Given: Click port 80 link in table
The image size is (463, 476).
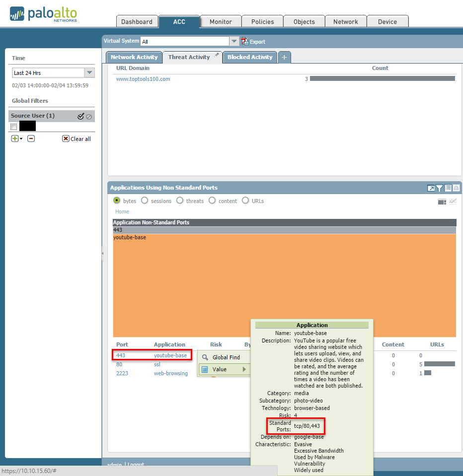Looking at the screenshot, I should coord(119,364).
